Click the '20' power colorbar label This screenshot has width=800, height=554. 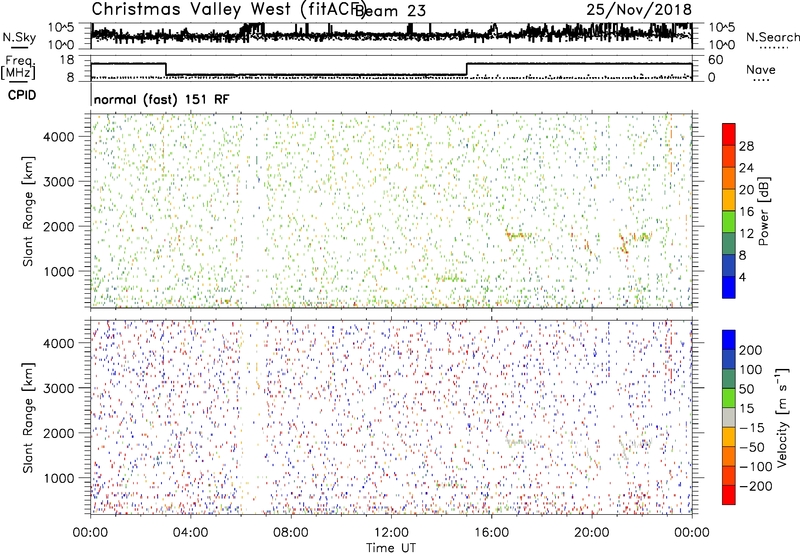pyautogui.click(x=746, y=190)
